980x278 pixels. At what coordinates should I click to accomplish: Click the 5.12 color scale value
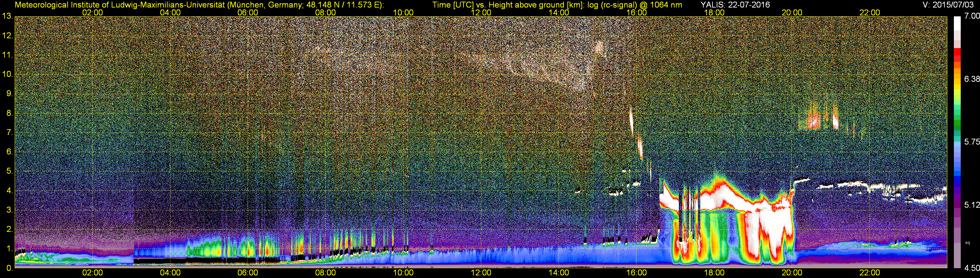coord(972,205)
